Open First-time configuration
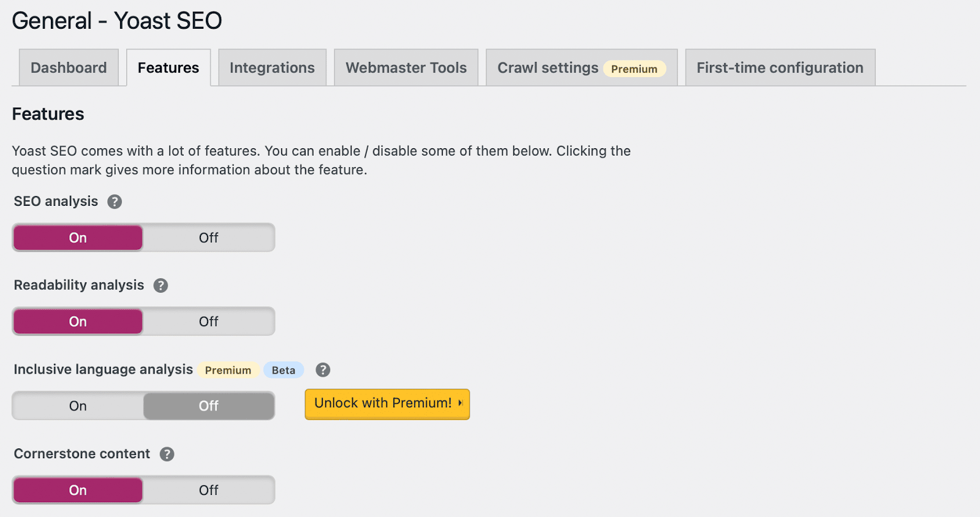The height and width of the screenshot is (517, 980). point(779,67)
